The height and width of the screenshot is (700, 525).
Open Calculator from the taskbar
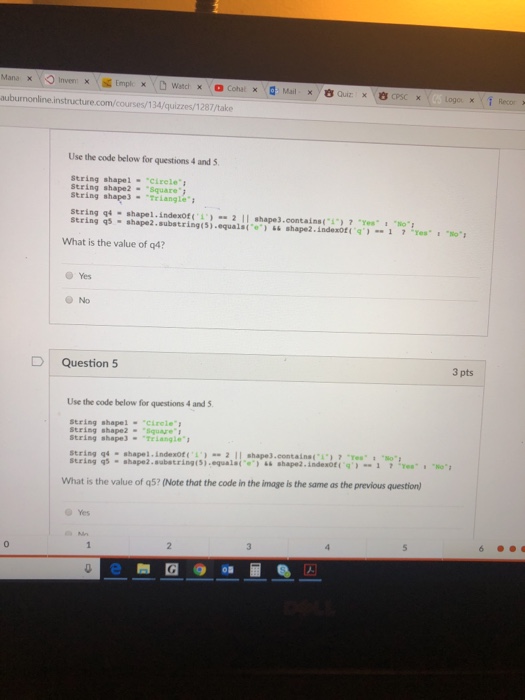point(255,570)
